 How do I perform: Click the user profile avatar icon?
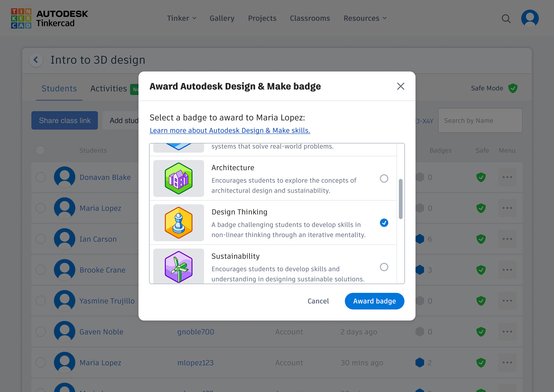[x=530, y=18]
